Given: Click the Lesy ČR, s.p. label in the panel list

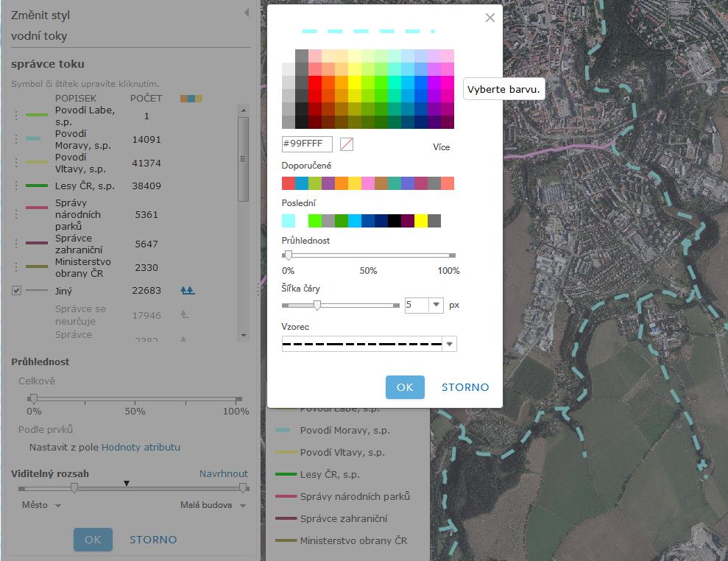Looking at the screenshot, I should coord(85,186).
